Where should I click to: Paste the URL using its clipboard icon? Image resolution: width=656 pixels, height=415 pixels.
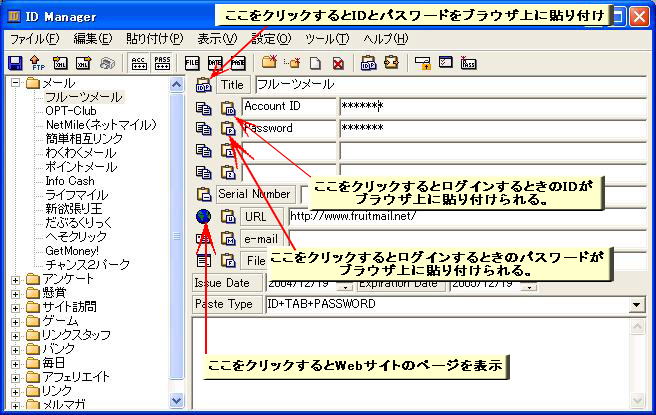(228, 216)
